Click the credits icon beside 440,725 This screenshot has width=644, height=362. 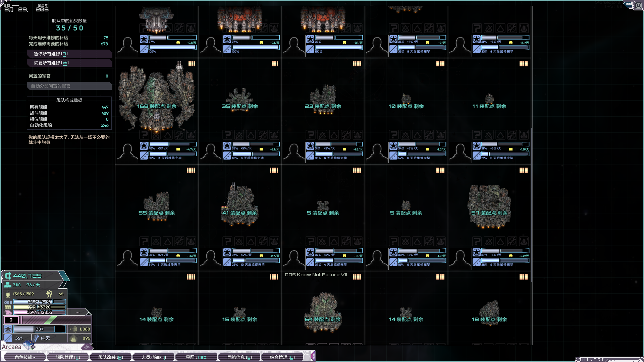tap(8, 276)
